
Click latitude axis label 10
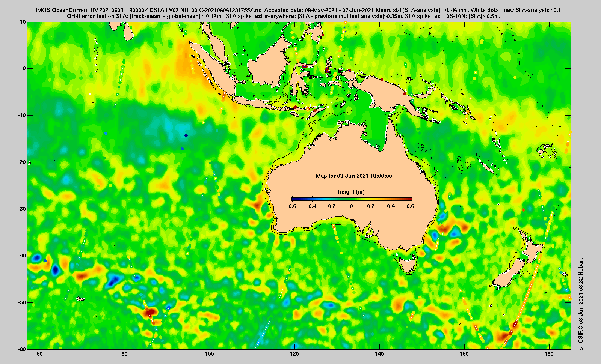23,22
